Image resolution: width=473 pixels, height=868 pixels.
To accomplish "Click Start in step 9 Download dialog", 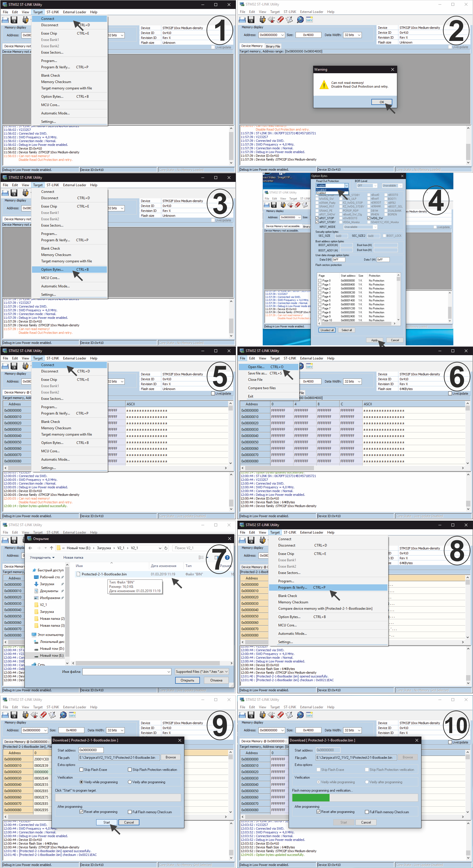I will pos(107,822).
